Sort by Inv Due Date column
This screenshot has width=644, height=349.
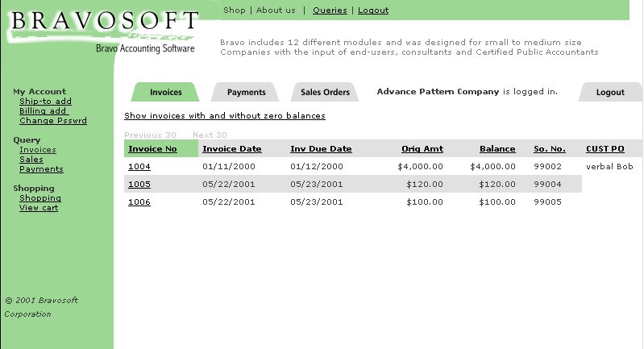(x=321, y=149)
